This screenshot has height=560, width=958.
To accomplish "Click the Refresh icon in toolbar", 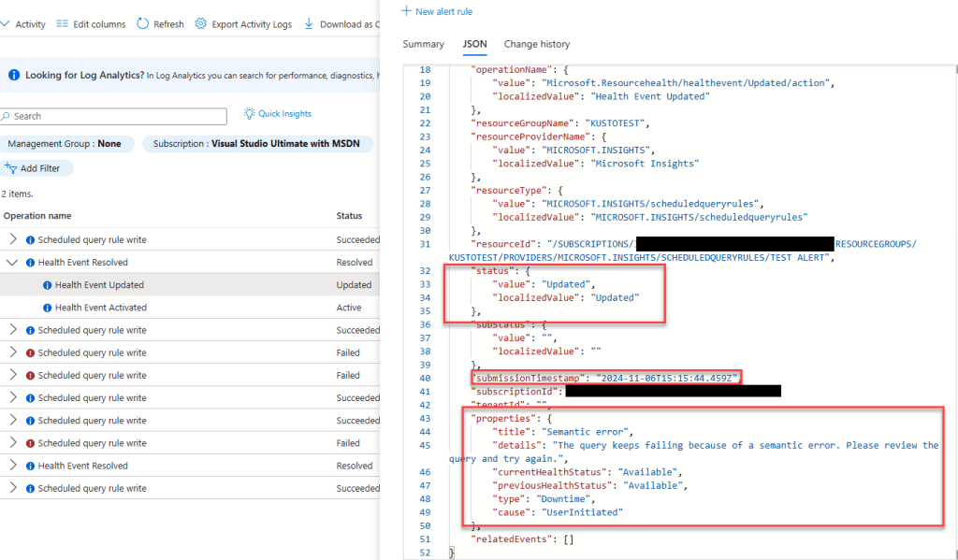I will (x=143, y=24).
